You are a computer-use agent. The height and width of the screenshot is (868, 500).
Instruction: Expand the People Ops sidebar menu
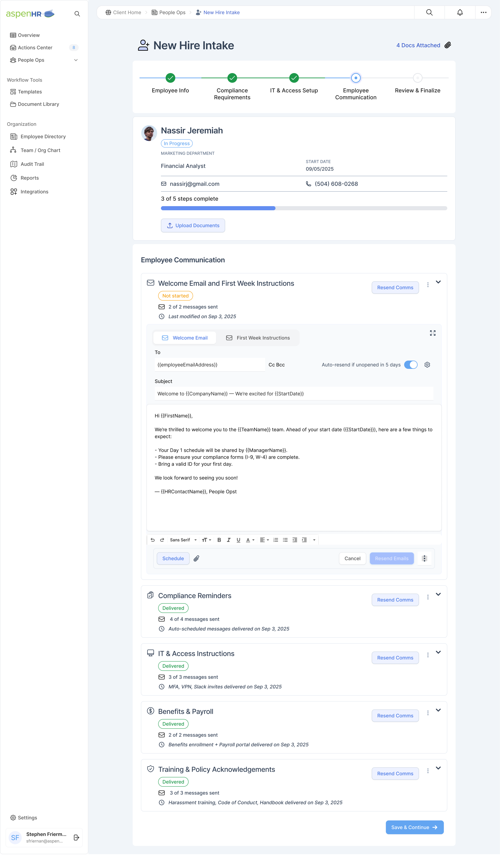[x=76, y=60]
